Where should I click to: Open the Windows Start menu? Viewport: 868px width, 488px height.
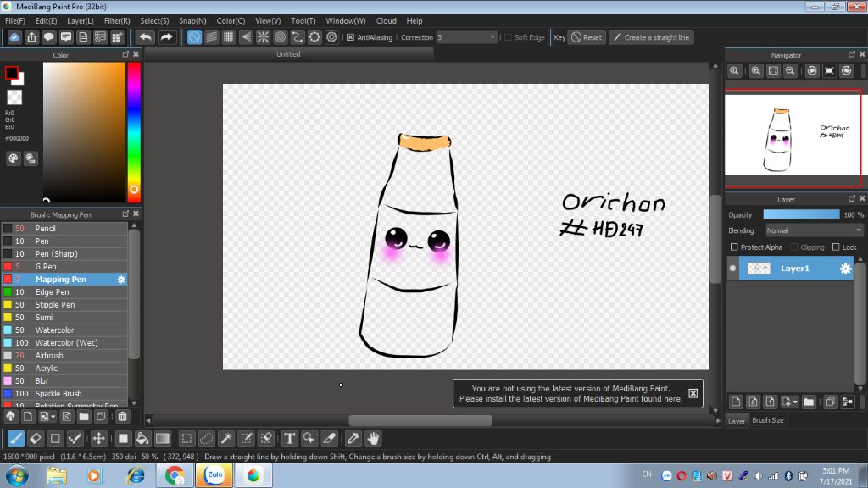17,475
